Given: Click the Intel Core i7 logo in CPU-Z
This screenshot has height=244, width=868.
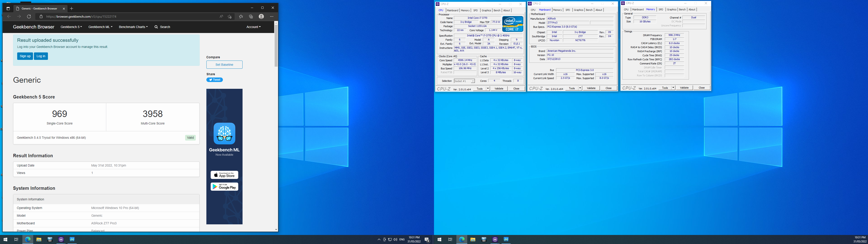Looking at the screenshot, I should (x=512, y=24).
